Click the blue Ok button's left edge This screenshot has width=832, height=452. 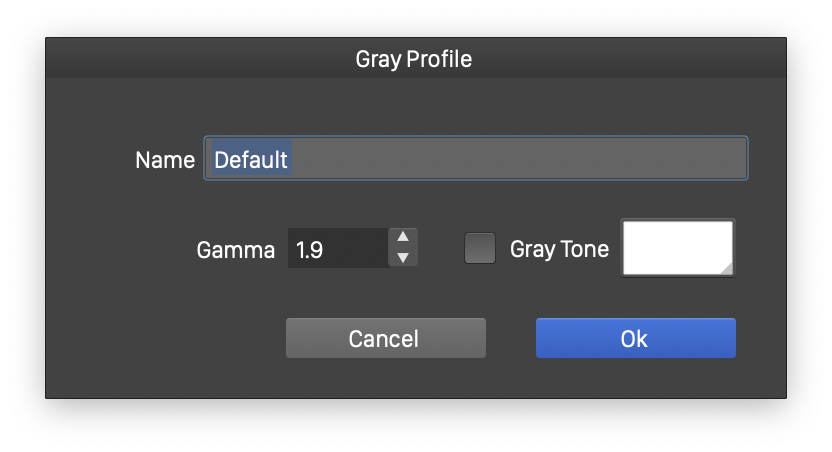point(542,338)
